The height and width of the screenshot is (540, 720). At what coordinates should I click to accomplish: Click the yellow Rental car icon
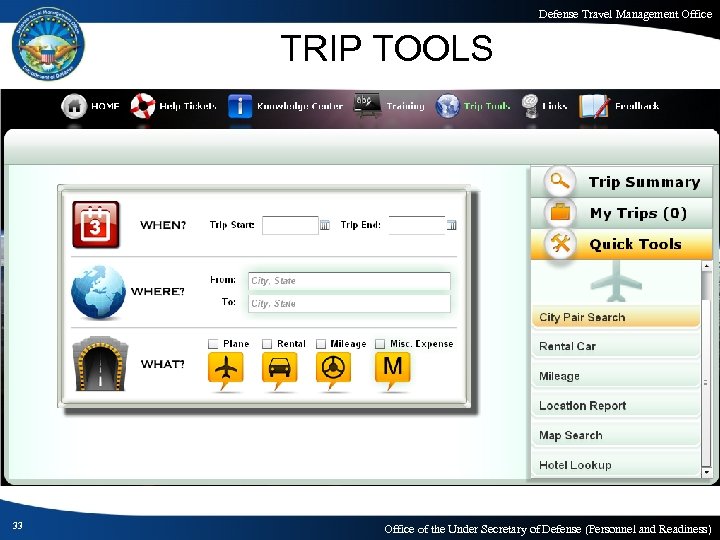[x=279, y=371]
